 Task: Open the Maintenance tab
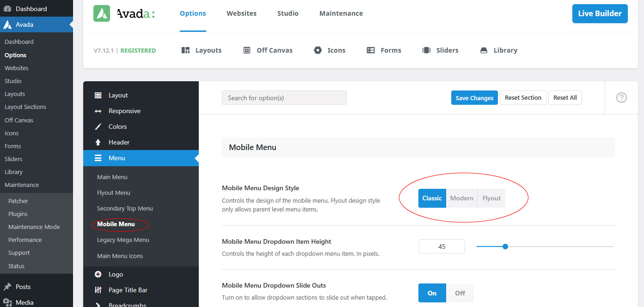coord(341,13)
